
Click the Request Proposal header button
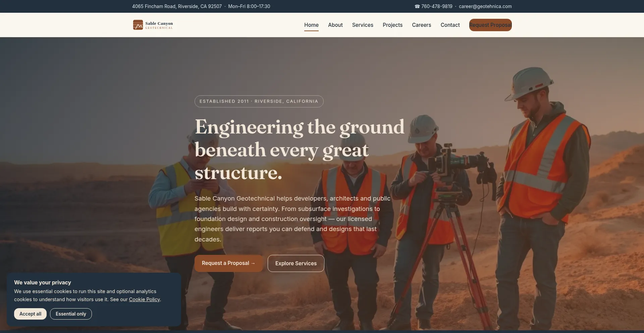tap(490, 25)
